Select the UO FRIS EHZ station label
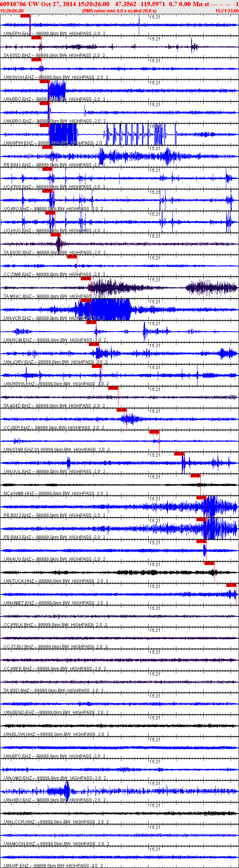The height and width of the screenshot is (868, 239). [x=17, y=187]
